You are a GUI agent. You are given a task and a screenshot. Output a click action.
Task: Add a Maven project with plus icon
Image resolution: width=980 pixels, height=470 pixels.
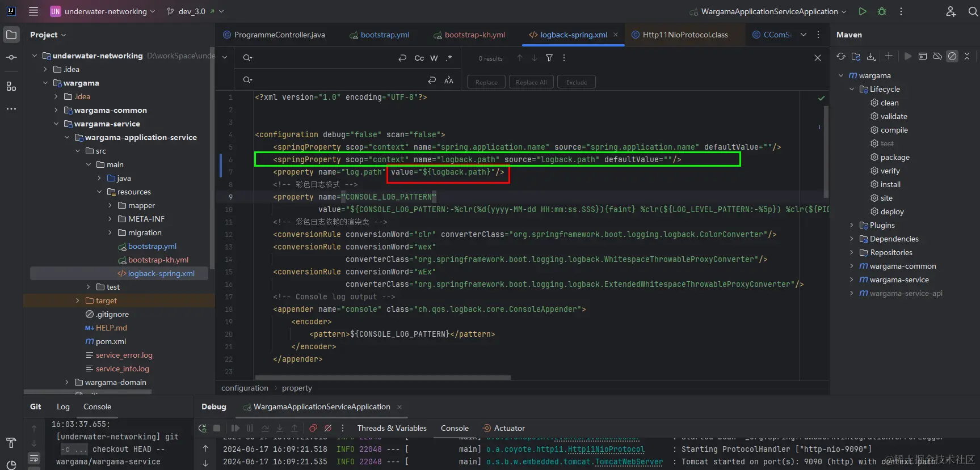coord(889,56)
